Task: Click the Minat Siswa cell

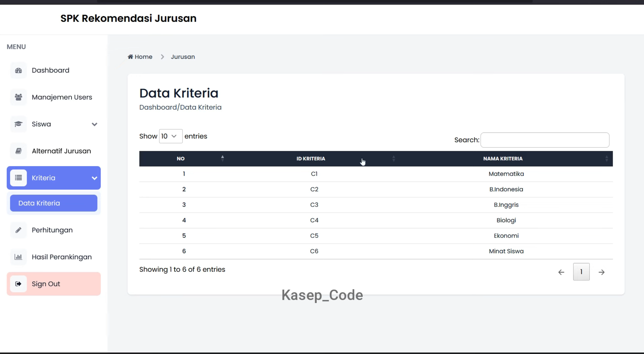Action: click(506, 251)
